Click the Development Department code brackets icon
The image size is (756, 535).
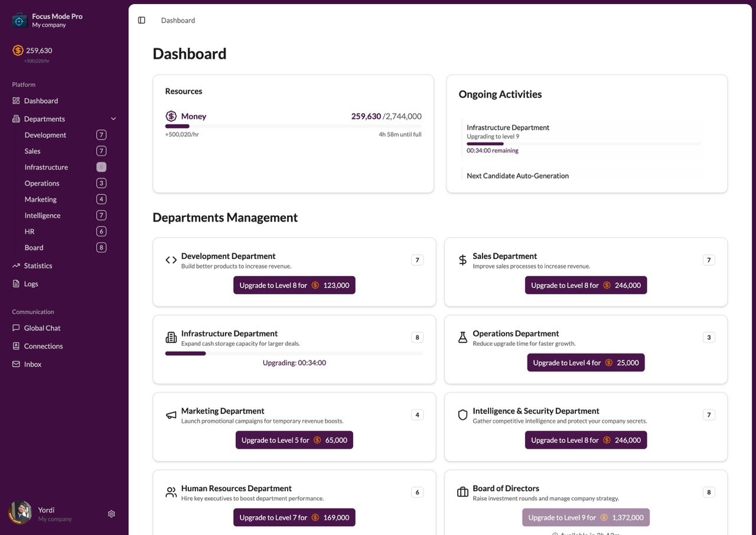[170, 259]
